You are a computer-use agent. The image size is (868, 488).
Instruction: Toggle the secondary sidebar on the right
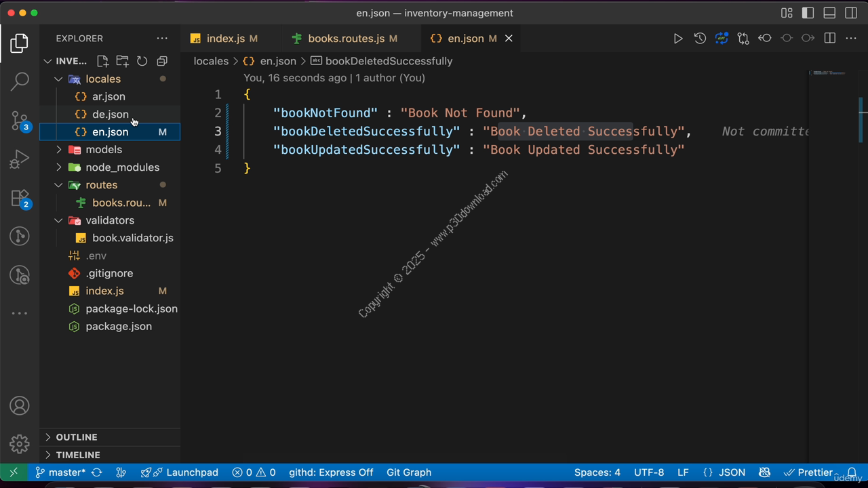851,13
